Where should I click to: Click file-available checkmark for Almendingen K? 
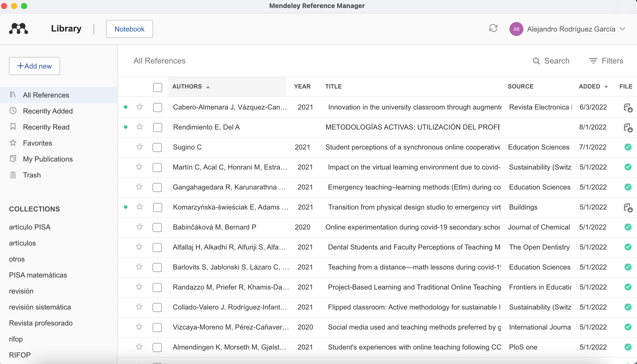[x=628, y=347]
